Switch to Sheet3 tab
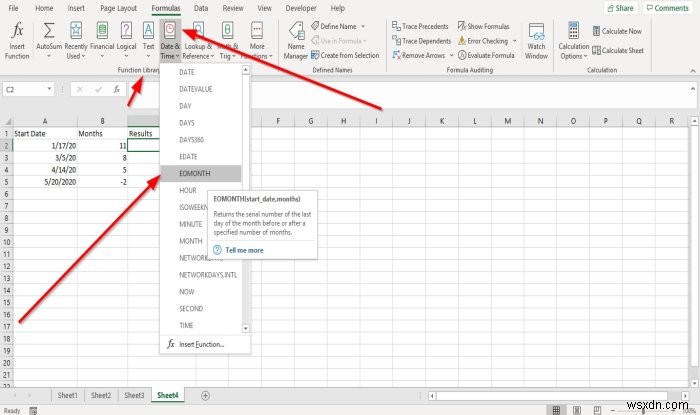 coord(134,395)
